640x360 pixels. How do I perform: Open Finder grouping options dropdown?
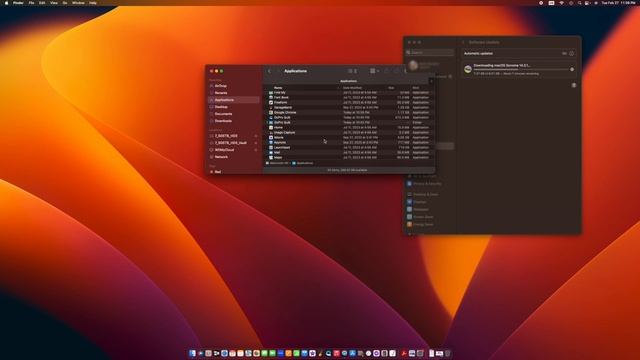(374, 71)
